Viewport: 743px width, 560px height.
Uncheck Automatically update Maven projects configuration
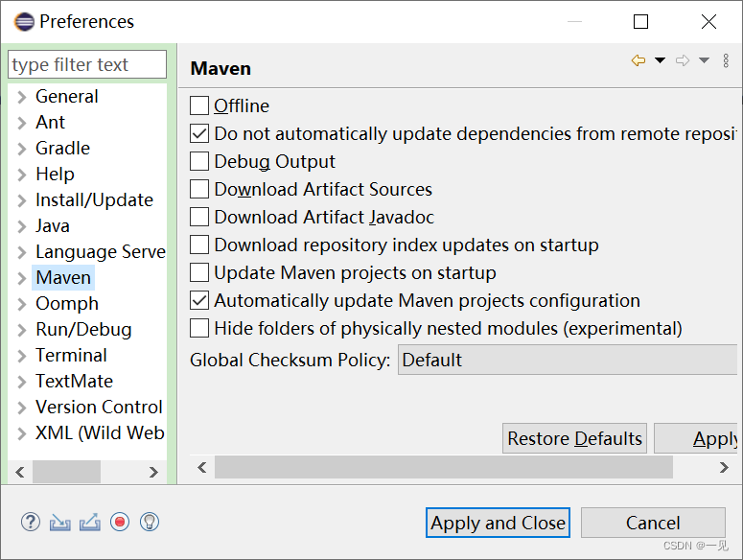click(199, 300)
